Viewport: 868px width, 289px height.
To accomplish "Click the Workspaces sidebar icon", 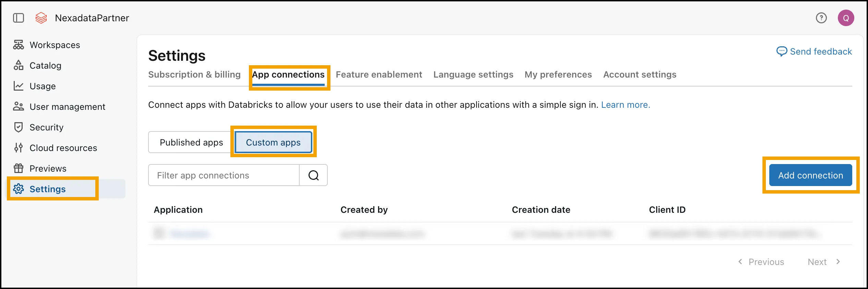I will click(x=19, y=45).
